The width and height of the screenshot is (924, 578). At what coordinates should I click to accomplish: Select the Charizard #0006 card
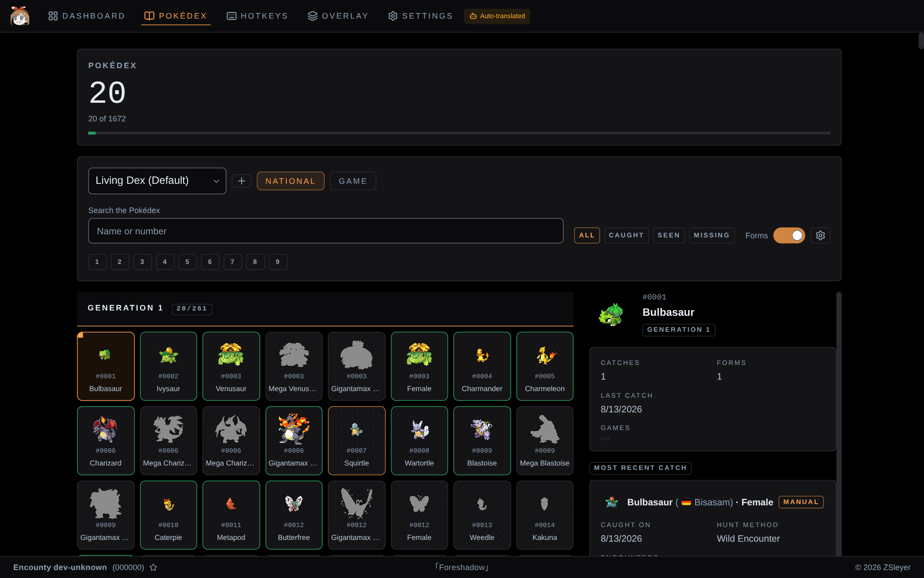[106, 441]
